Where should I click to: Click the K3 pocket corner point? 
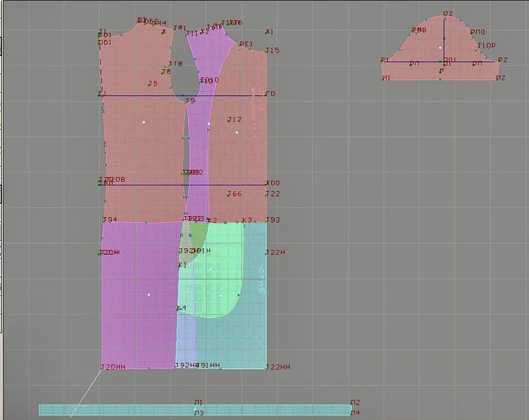coord(247,220)
